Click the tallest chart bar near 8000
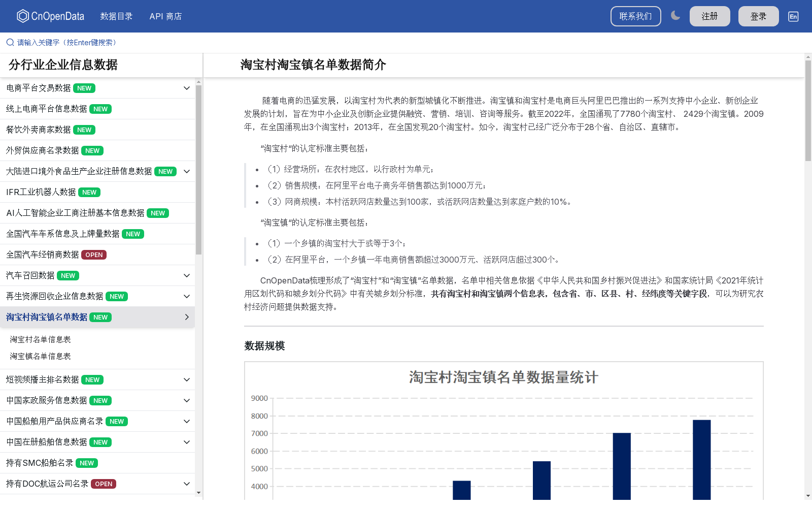 [x=701, y=460]
